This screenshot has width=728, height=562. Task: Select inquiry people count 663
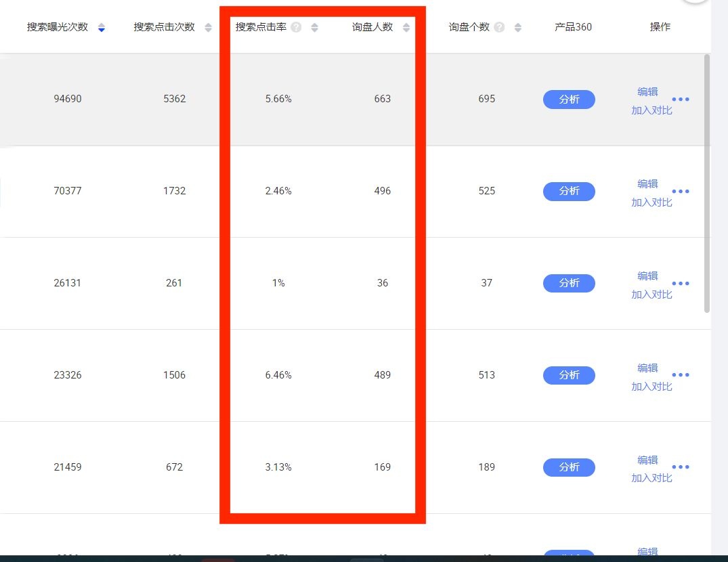tap(383, 99)
